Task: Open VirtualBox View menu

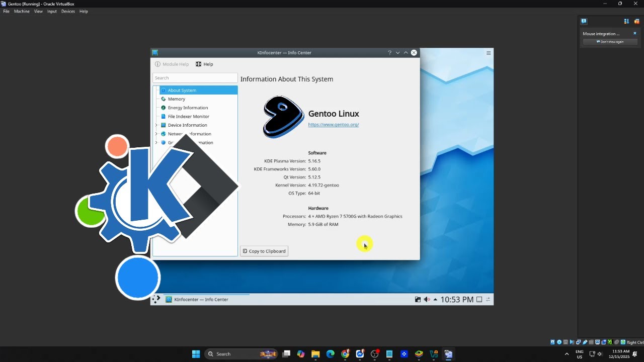Action: pos(38,11)
